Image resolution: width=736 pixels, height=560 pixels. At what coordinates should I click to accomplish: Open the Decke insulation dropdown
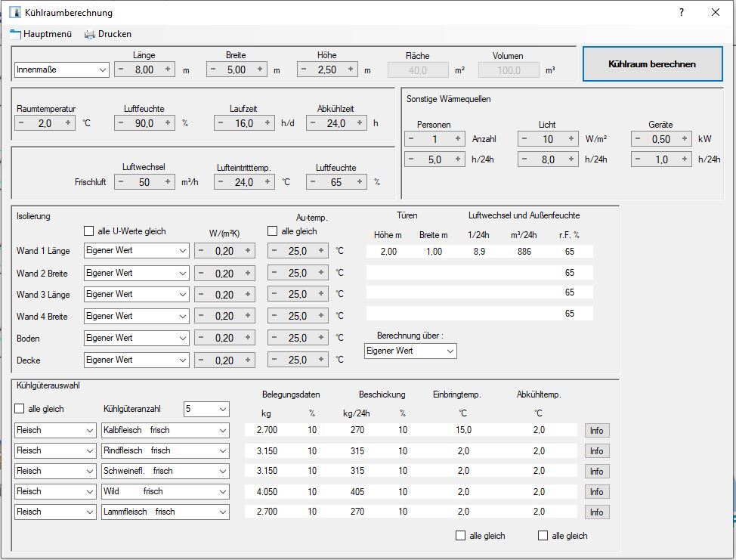(137, 360)
